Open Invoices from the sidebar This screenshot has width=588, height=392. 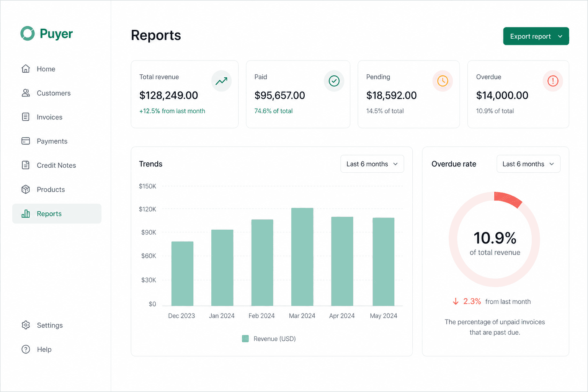(57, 117)
